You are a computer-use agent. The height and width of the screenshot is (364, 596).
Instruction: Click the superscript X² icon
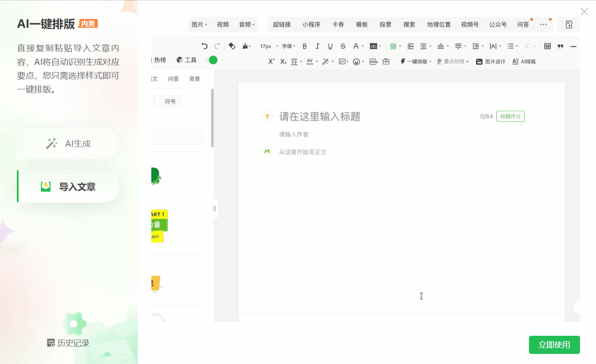(x=271, y=62)
